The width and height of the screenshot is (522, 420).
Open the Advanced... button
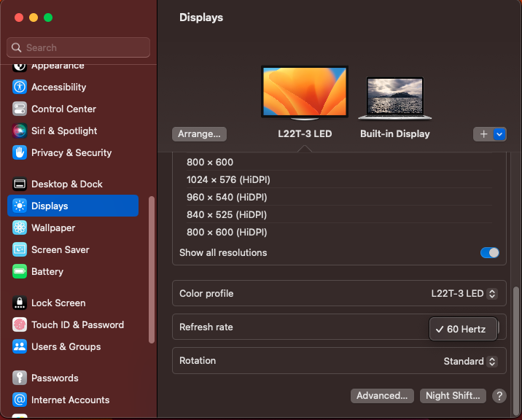coord(382,396)
